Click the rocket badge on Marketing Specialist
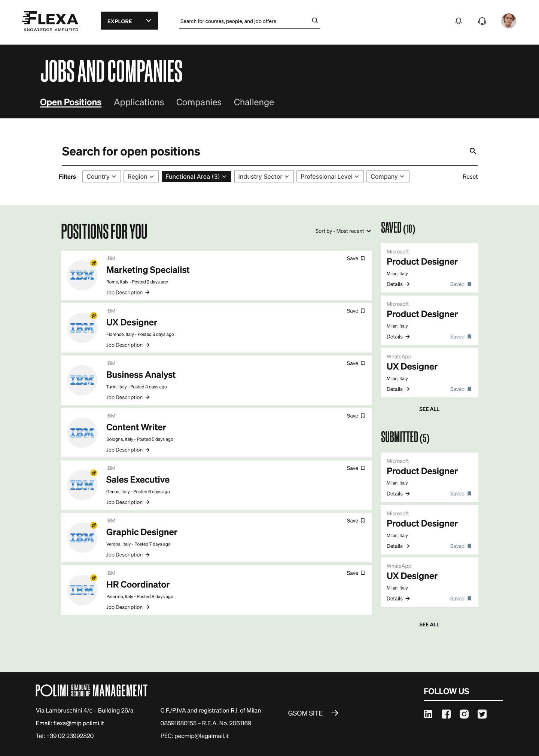The width and height of the screenshot is (539, 756). pyautogui.click(x=94, y=263)
